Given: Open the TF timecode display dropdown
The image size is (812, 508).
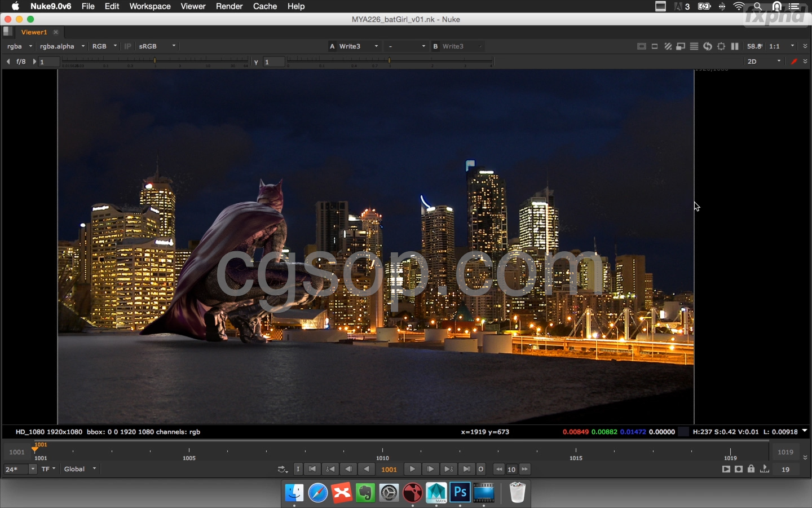Looking at the screenshot, I should (x=48, y=469).
